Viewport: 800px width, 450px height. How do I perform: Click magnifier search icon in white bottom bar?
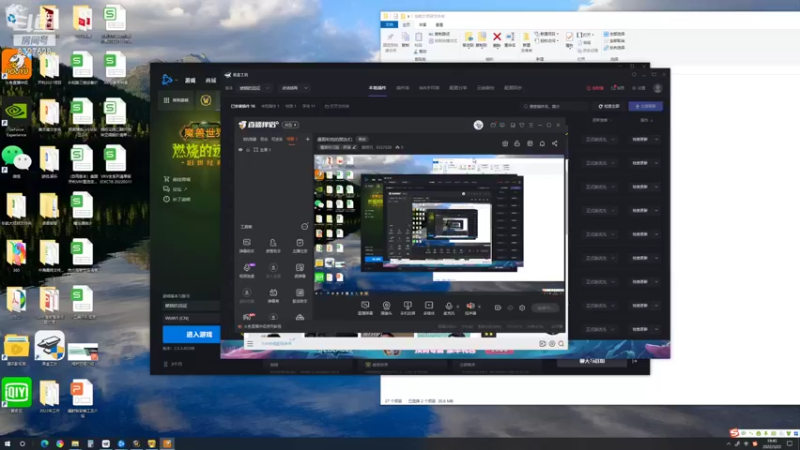click(x=561, y=344)
